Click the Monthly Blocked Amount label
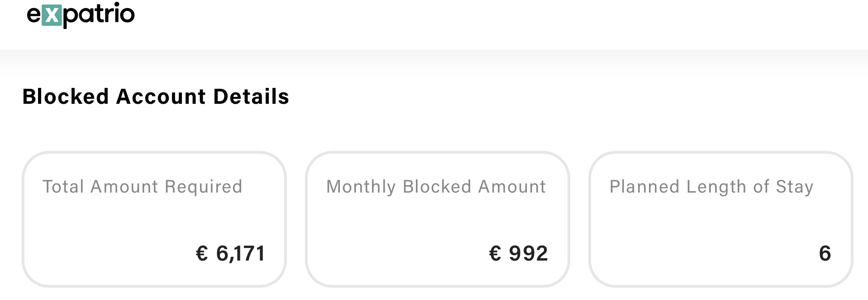Image resolution: width=868 pixels, height=300 pixels. (x=436, y=187)
